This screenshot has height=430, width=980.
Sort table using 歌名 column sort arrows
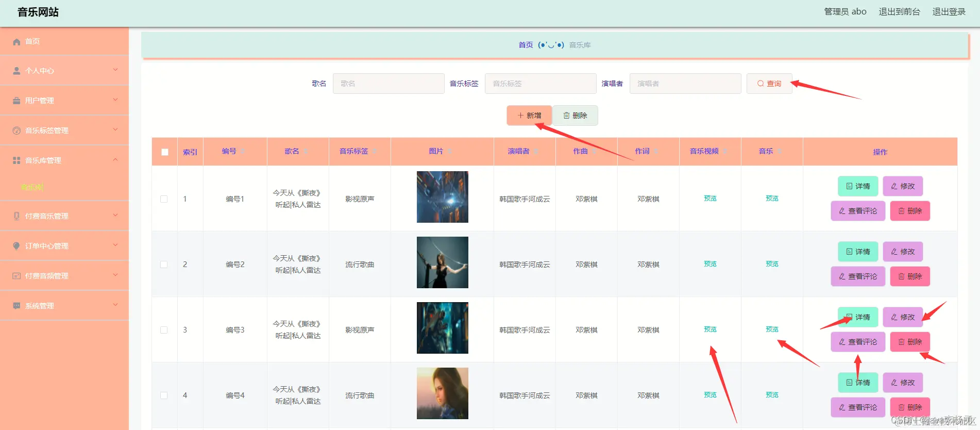pyautogui.click(x=306, y=151)
